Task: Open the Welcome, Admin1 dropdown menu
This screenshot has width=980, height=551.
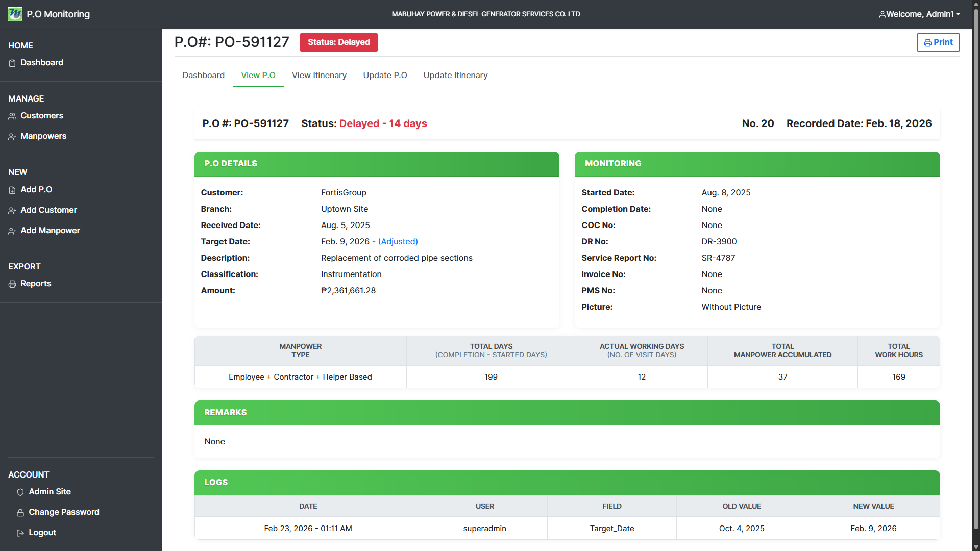Action: [x=919, y=14]
